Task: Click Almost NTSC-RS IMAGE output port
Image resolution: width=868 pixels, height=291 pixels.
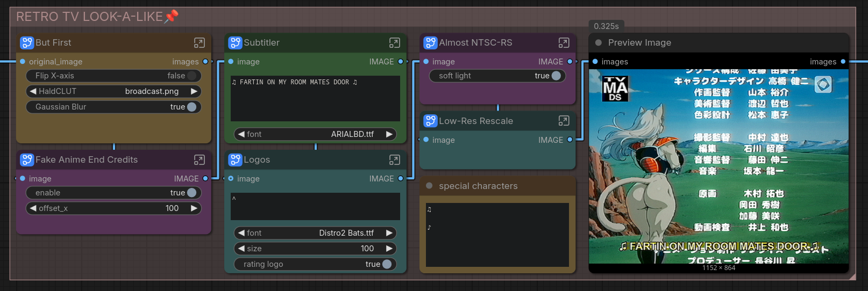Action: point(570,62)
